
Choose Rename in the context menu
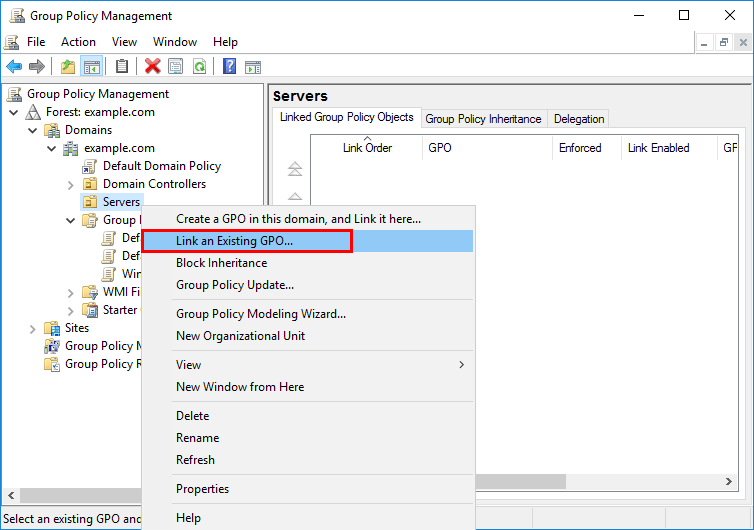coord(308,438)
